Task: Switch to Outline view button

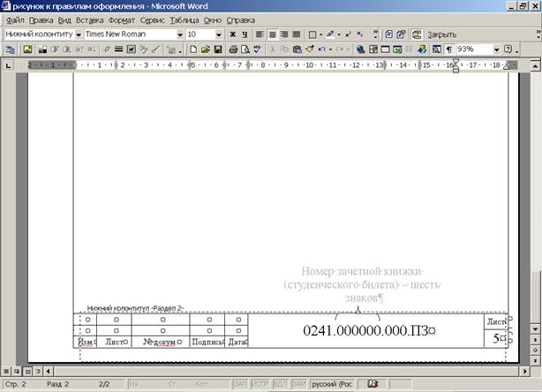Action: tap(38, 372)
